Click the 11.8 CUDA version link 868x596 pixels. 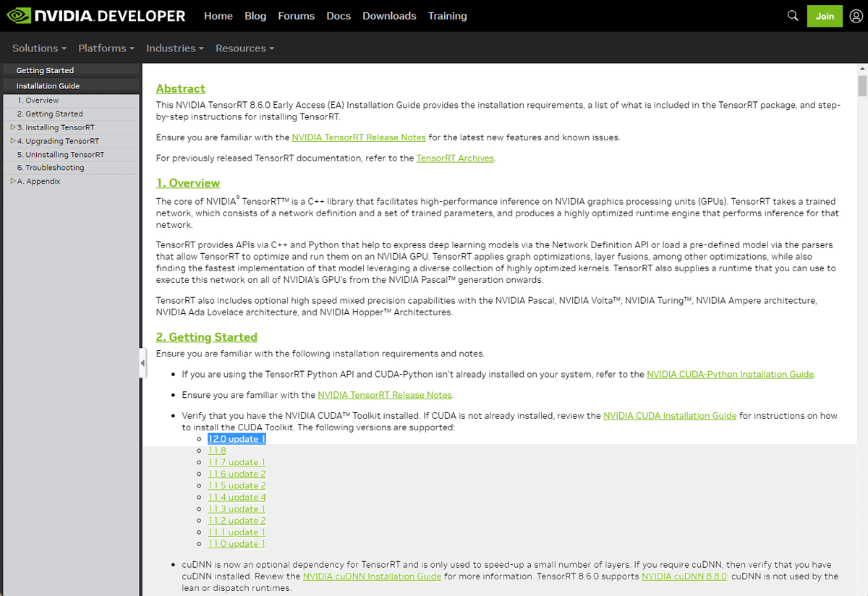pos(217,451)
